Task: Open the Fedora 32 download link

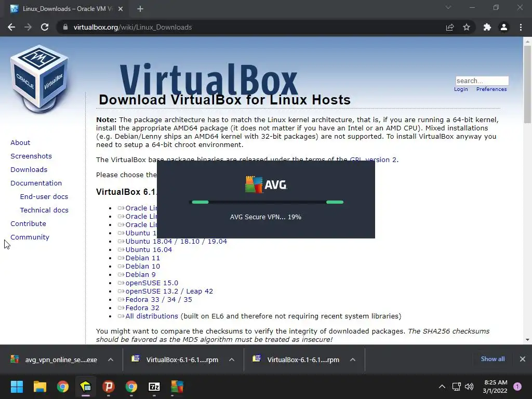Action: point(142,308)
